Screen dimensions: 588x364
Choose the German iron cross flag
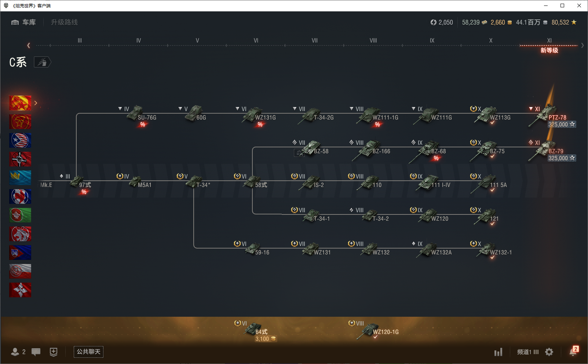coord(20,159)
